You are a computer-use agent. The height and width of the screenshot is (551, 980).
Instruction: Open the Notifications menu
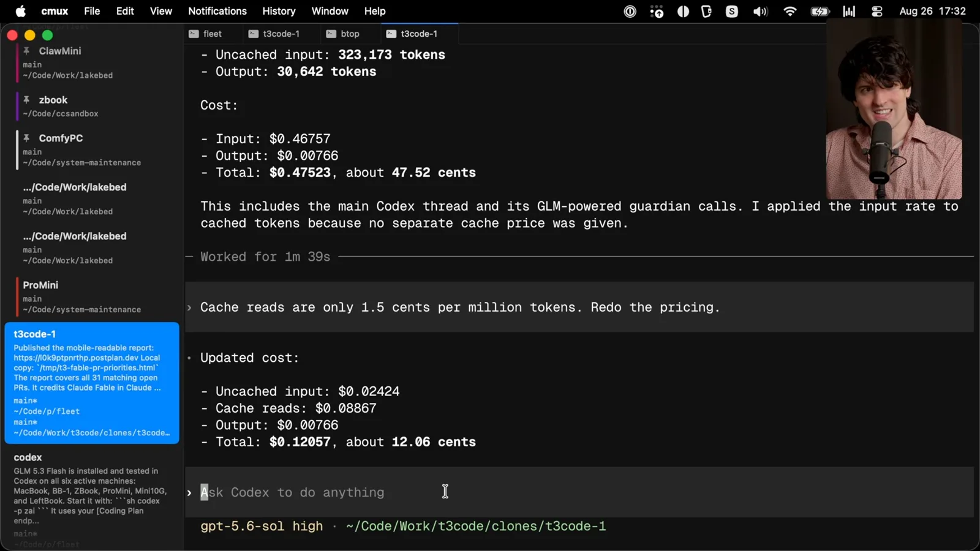coord(217,11)
